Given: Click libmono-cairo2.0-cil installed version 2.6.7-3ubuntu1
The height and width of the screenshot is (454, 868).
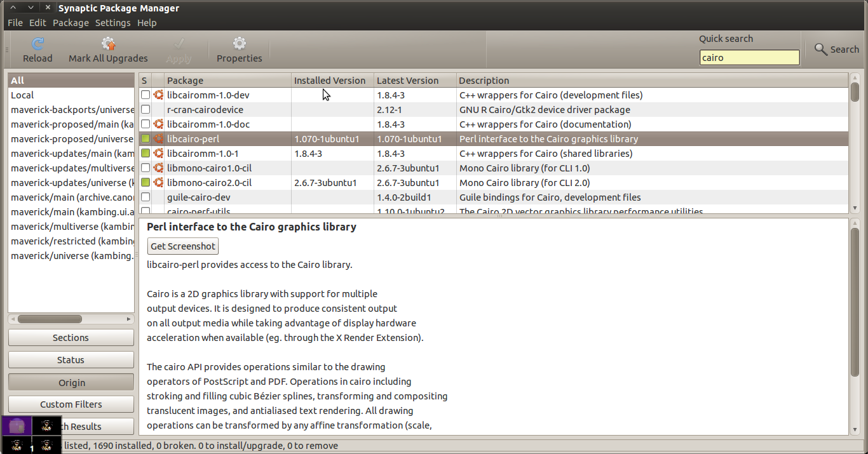Looking at the screenshot, I should (x=325, y=183).
